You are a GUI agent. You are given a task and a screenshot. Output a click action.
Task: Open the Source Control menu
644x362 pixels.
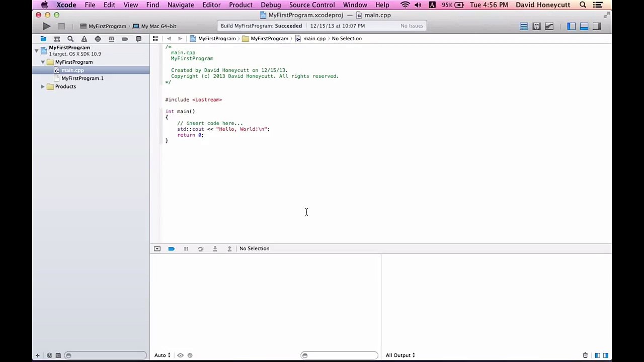coord(312,5)
